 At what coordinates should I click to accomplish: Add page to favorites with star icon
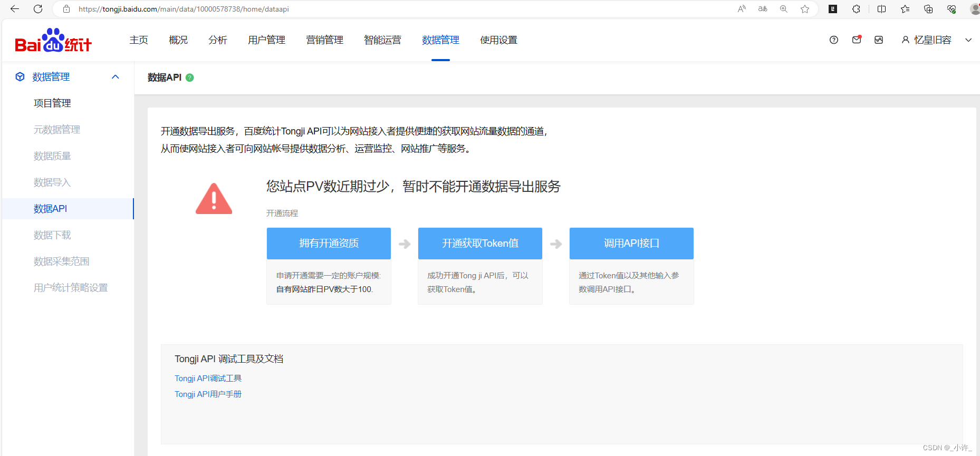click(x=805, y=9)
